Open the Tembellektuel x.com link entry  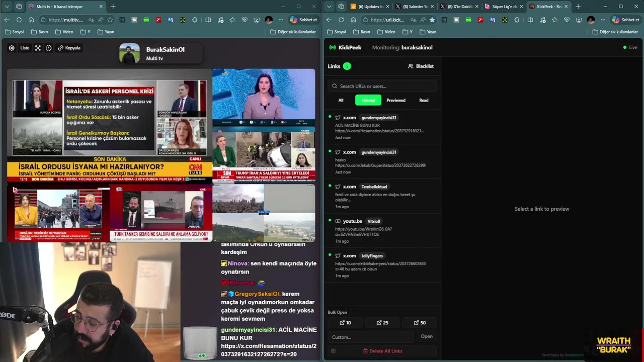point(382,197)
